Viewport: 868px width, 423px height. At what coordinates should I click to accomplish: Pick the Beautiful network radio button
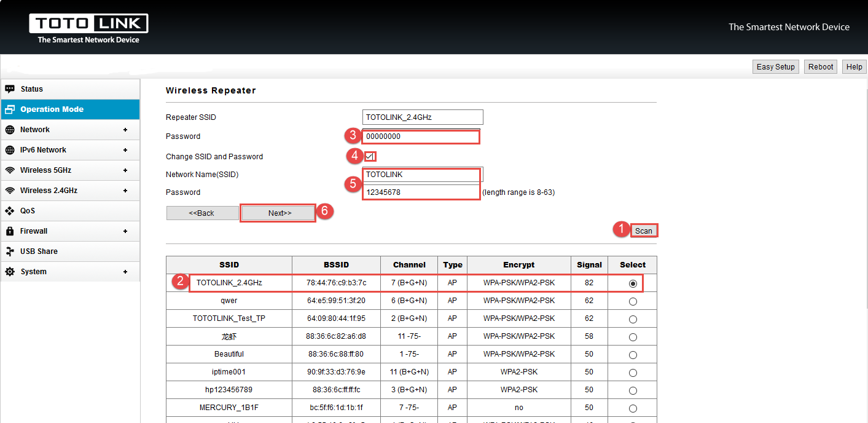(x=633, y=355)
